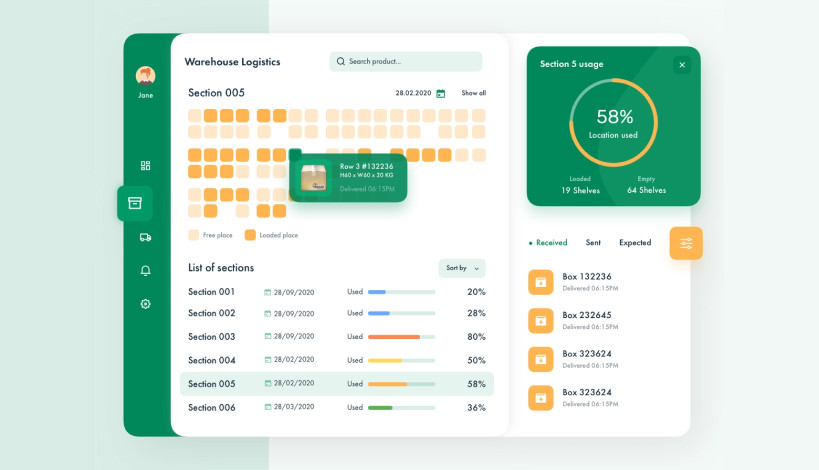Open the dashboard grid icon in sidebar
Screen dimensions: 819x470
coord(145,166)
